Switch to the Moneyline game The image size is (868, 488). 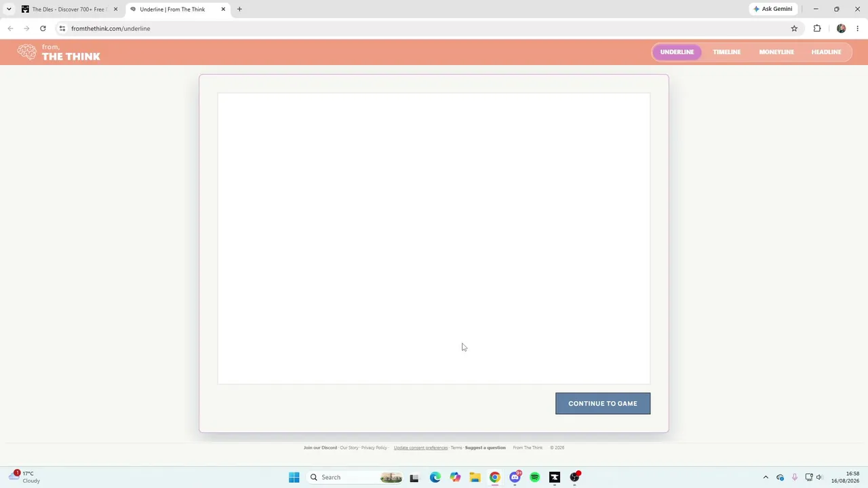[776, 52]
